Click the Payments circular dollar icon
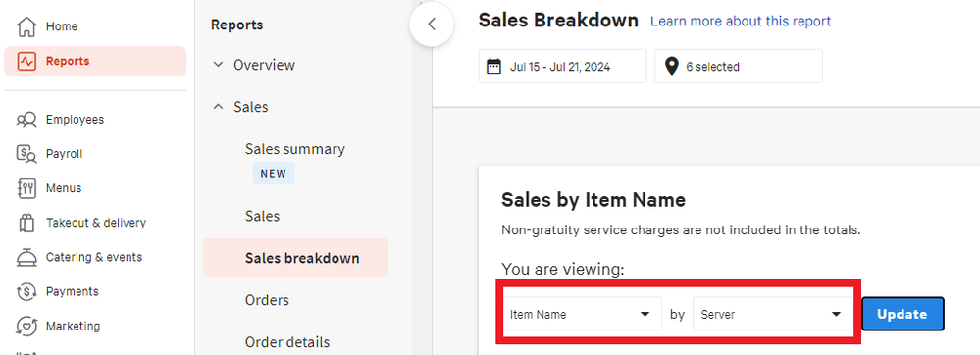This screenshot has height=355, width=980. [26, 291]
